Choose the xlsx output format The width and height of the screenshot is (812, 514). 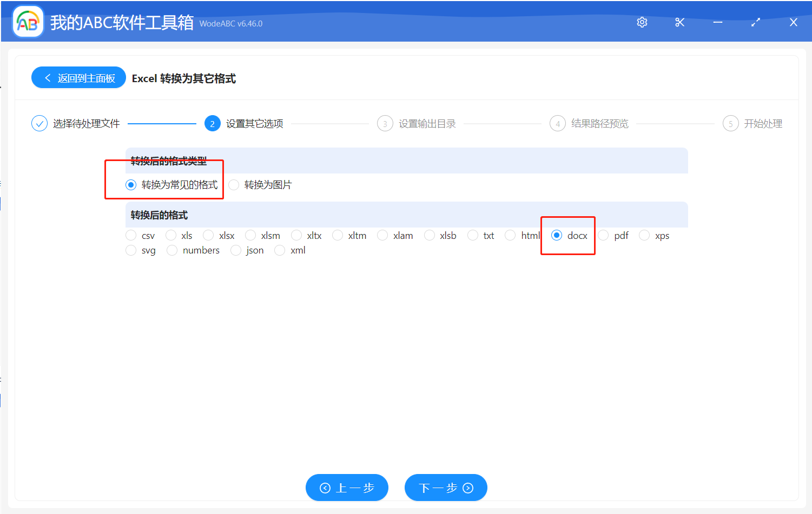click(208, 235)
